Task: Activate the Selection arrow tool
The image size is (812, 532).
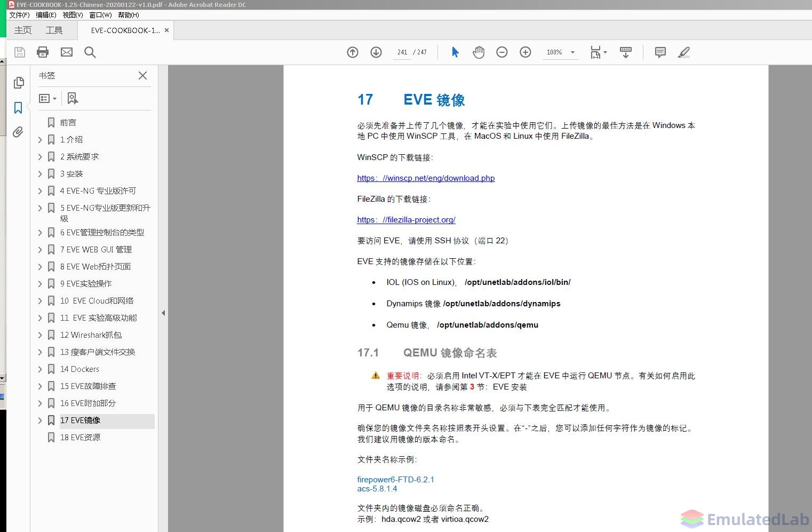Action: [x=455, y=52]
